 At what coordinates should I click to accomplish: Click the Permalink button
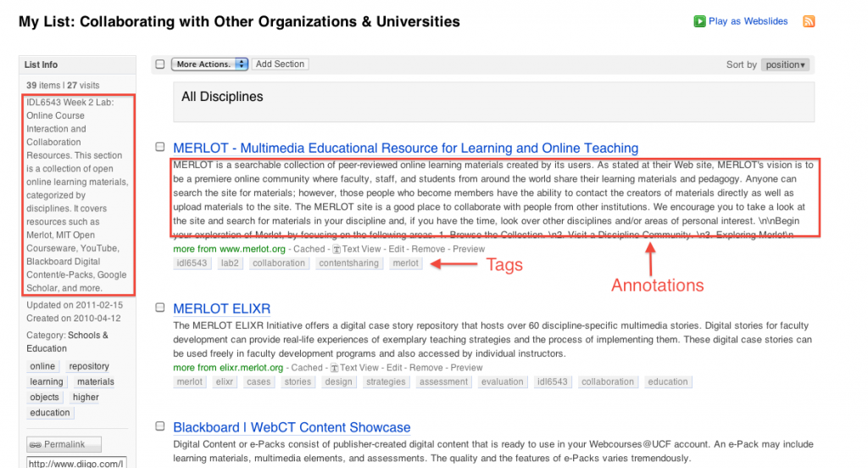(x=64, y=444)
